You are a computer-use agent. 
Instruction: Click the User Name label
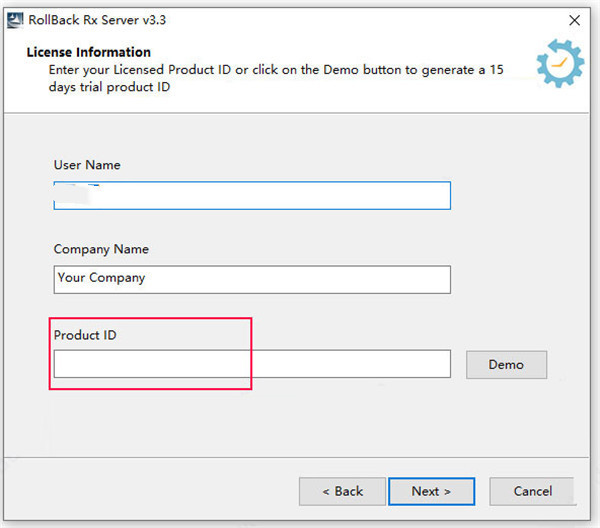[87, 165]
